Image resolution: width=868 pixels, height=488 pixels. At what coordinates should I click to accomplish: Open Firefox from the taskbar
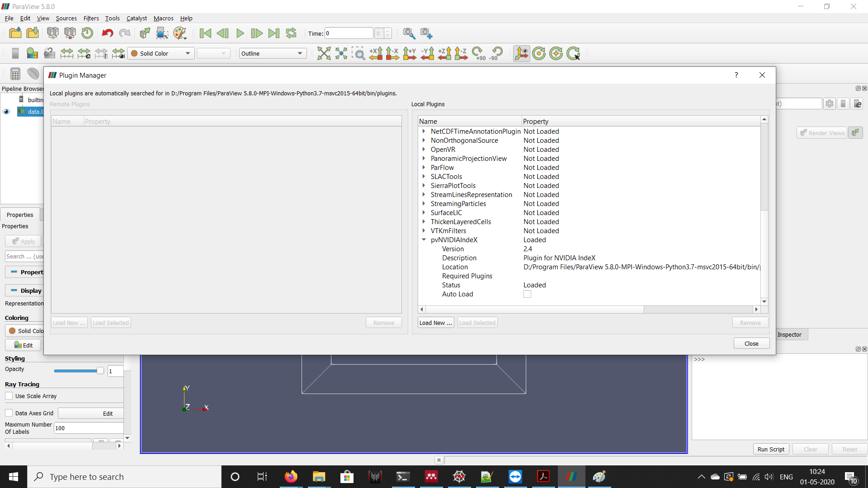click(x=291, y=476)
